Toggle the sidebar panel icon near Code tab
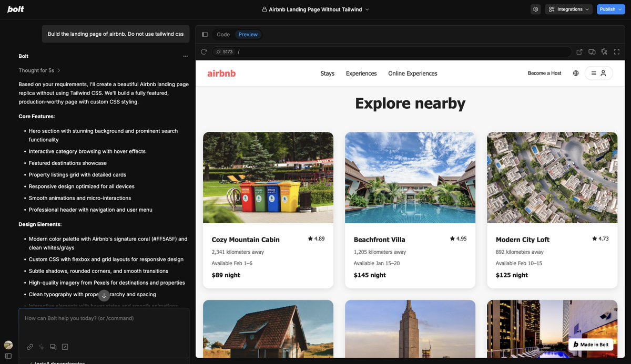 tap(205, 35)
